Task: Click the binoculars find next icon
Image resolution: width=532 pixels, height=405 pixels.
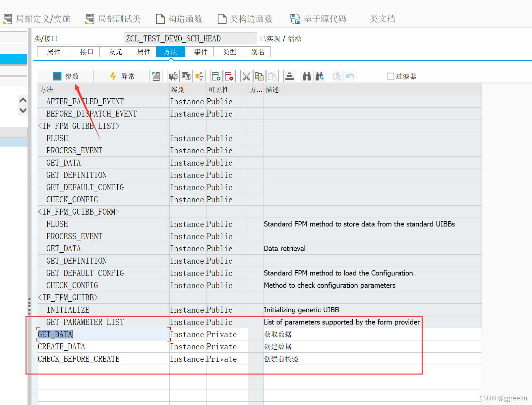Action: pos(320,76)
